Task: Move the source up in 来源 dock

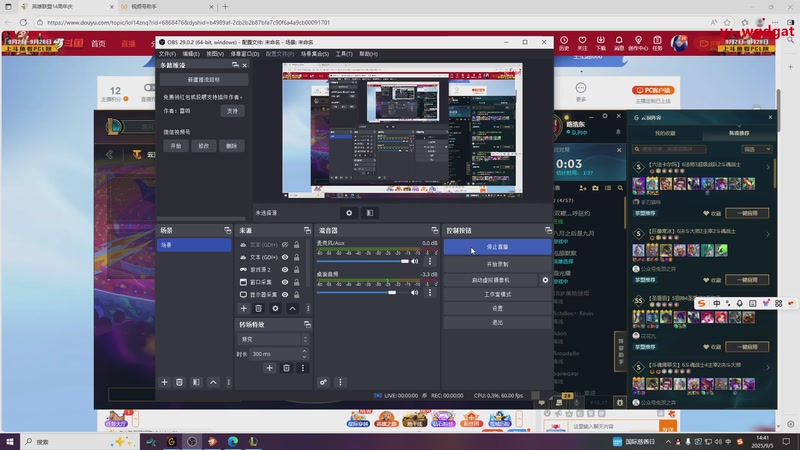Action: click(292, 308)
